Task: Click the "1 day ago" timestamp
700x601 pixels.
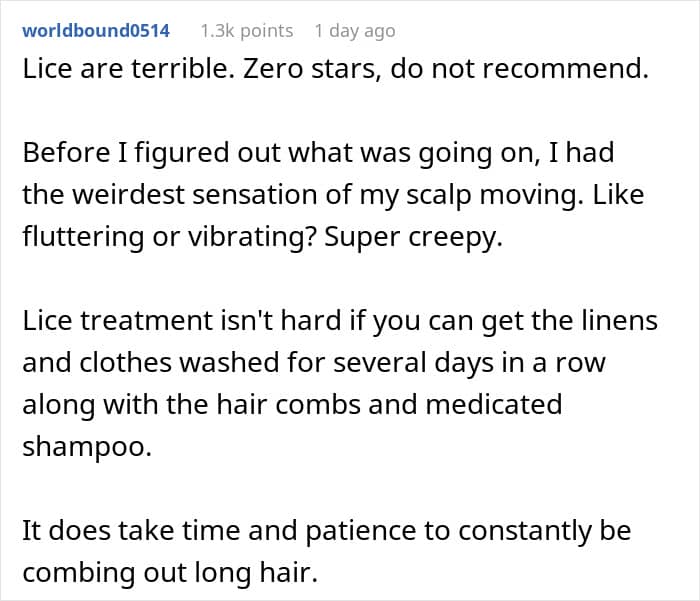Action: (x=354, y=31)
